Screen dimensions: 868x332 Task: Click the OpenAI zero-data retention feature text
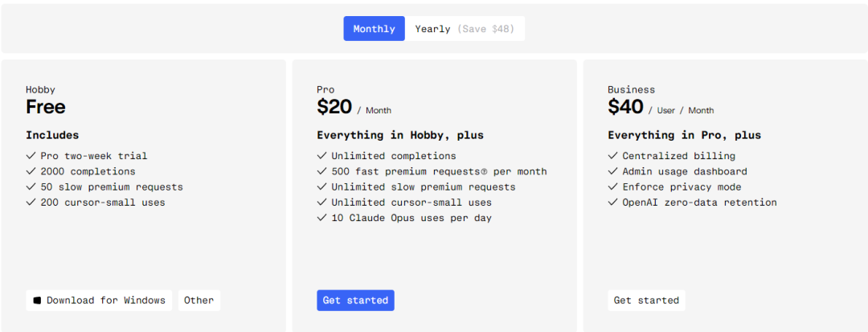point(700,203)
